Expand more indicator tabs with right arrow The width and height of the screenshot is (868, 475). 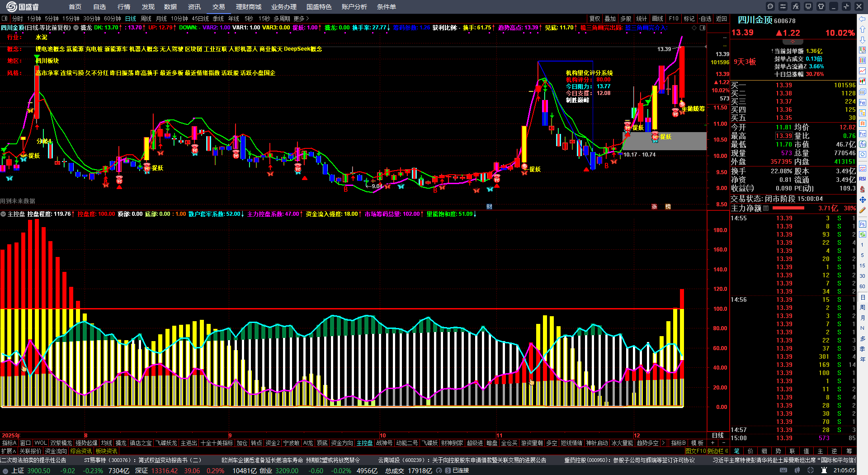tap(663, 443)
